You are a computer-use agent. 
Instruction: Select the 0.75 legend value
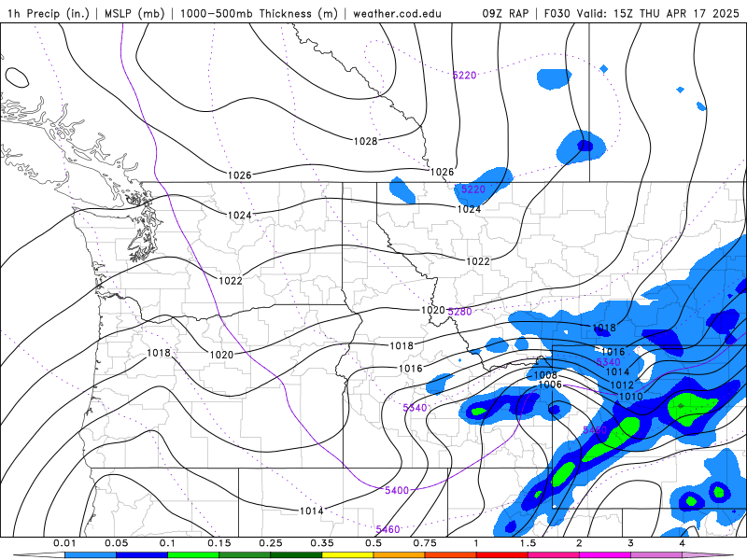pos(425,543)
